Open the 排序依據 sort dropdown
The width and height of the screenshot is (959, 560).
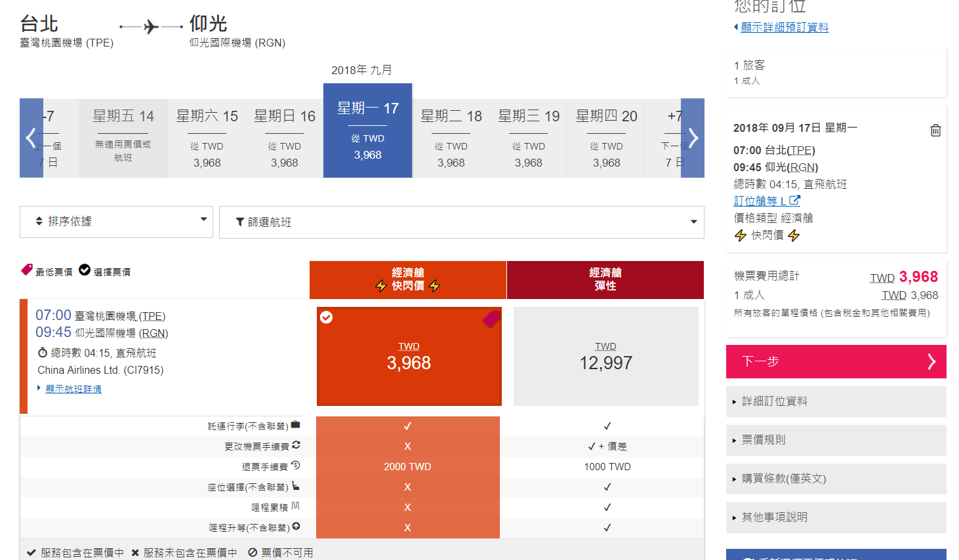tap(116, 222)
